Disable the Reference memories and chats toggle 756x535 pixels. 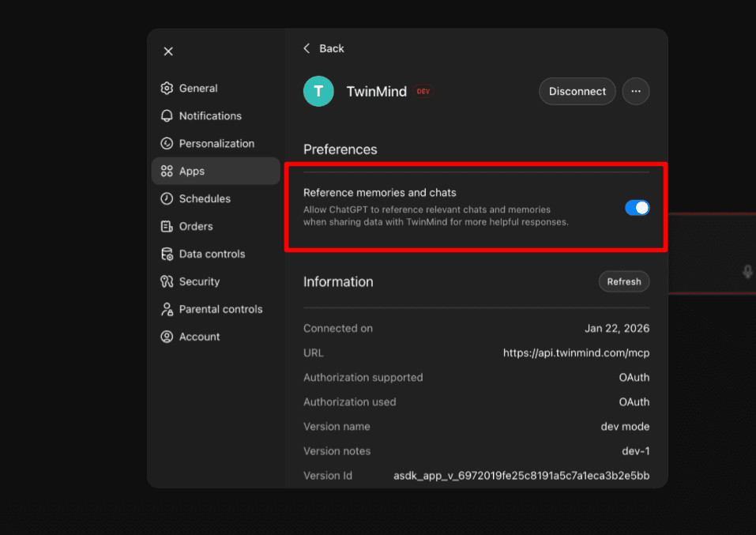click(x=637, y=207)
